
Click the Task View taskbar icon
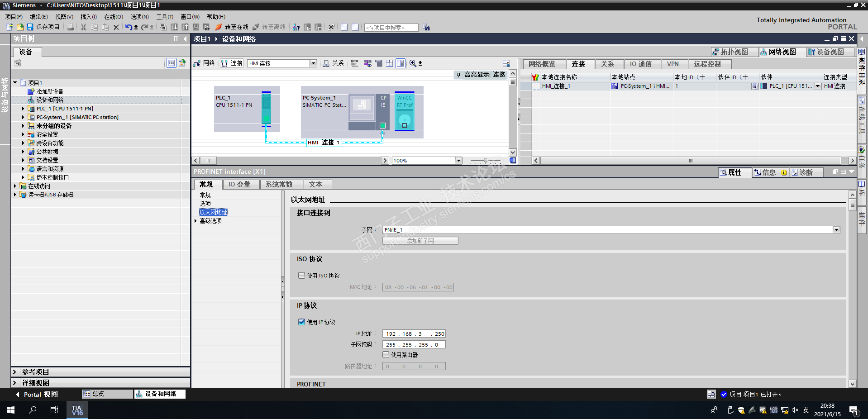[x=54, y=410]
